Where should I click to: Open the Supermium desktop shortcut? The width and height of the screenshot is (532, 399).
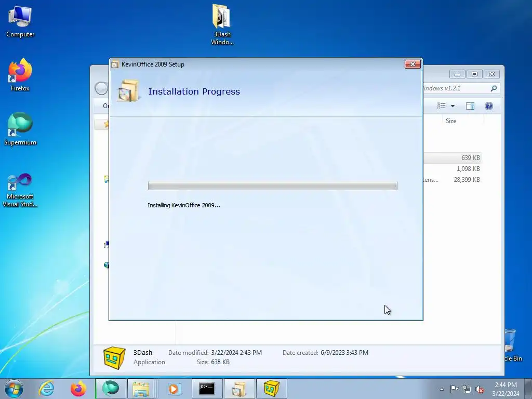(20, 129)
